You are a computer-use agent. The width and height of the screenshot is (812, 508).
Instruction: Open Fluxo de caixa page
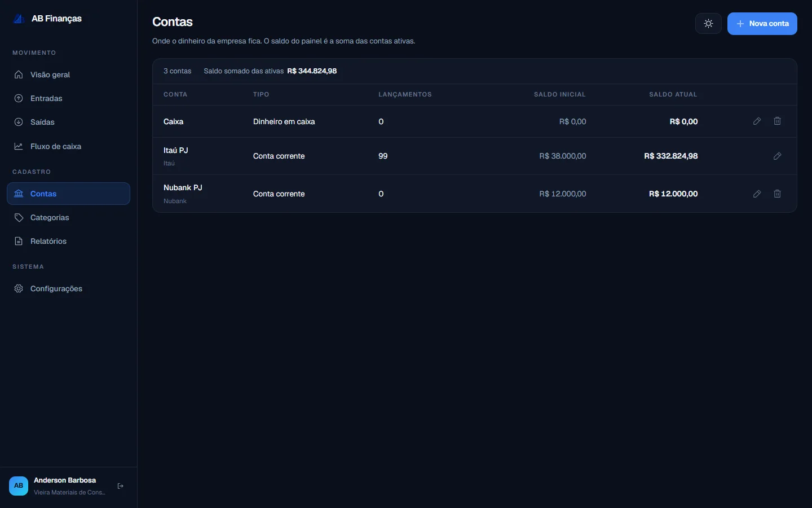coord(68,146)
